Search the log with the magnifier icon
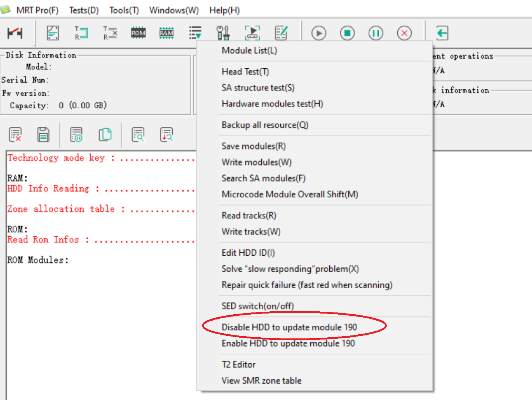The width and height of the screenshot is (532, 400). click(x=138, y=135)
